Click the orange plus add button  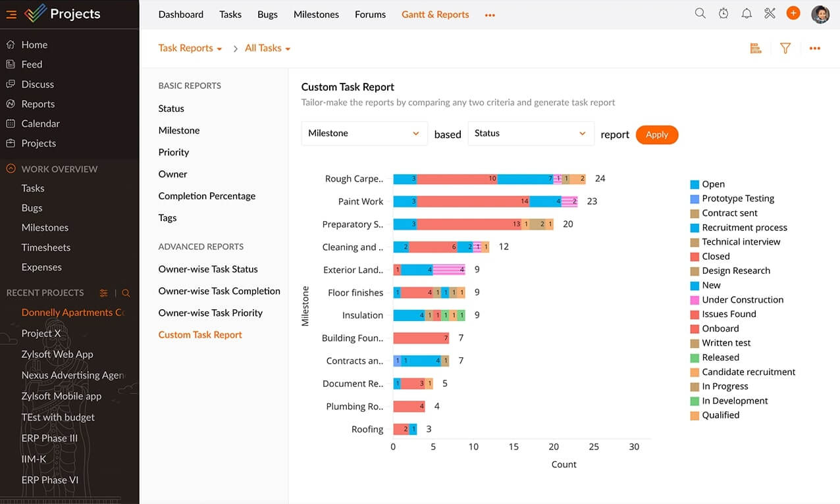point(793,13)
